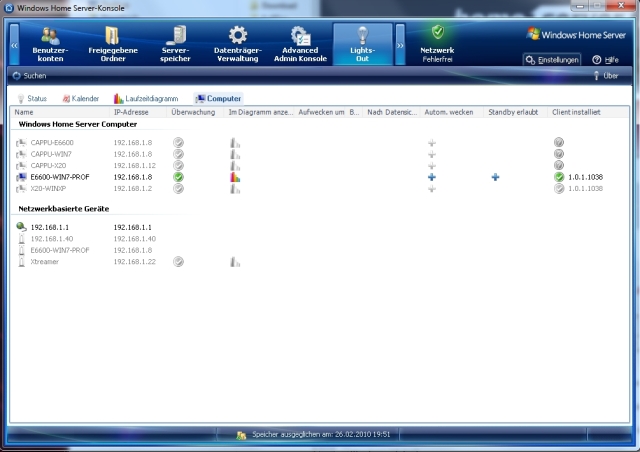
Task: Select device icon of 192.168.1.40
Action: 22,238
